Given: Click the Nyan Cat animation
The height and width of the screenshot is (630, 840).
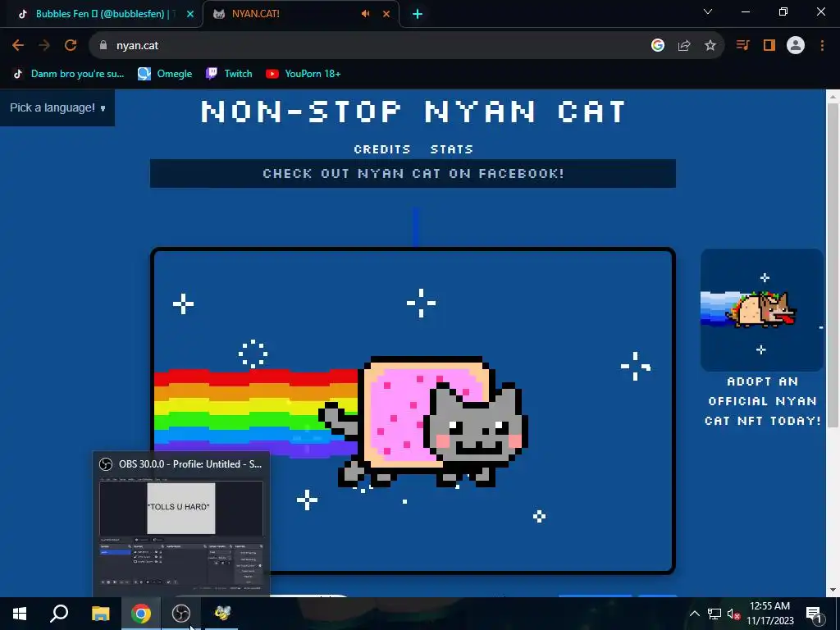Looking at the screenshot, I should pos(413,411).
